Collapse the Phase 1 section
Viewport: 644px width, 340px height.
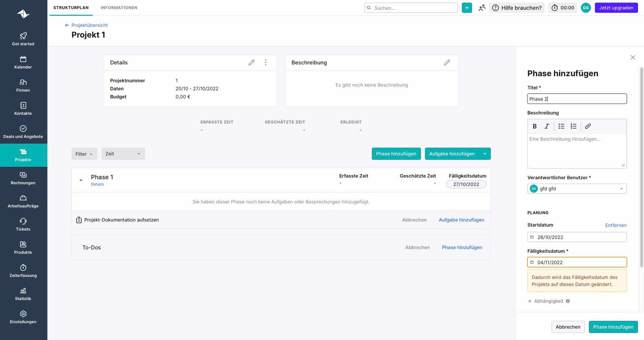[x=81, y=180]
